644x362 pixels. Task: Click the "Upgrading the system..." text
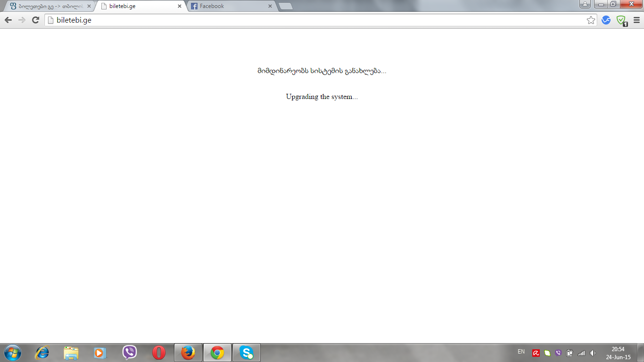pos(322,97)
